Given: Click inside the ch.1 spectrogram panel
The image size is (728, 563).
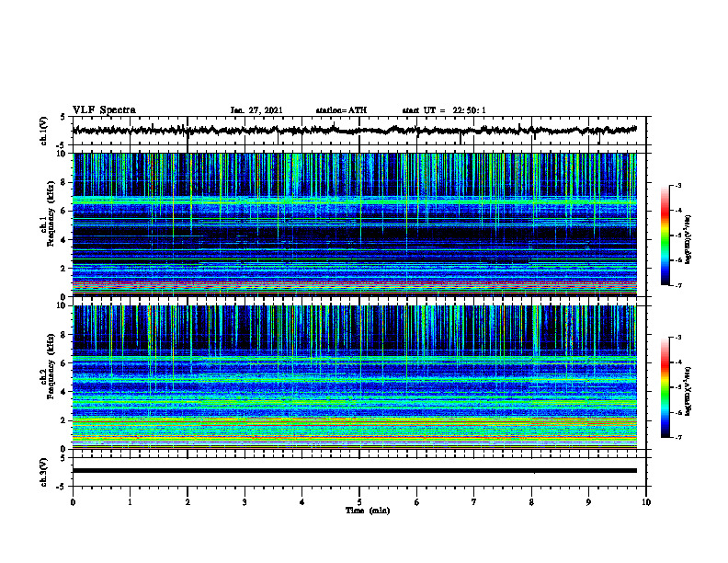Looking at the screenshot, I should [354, 224].
